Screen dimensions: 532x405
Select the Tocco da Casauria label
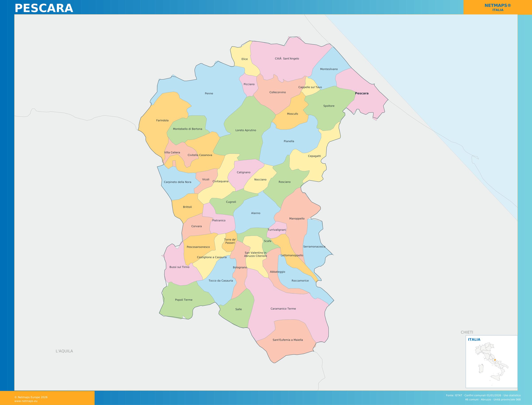(221, 281)
